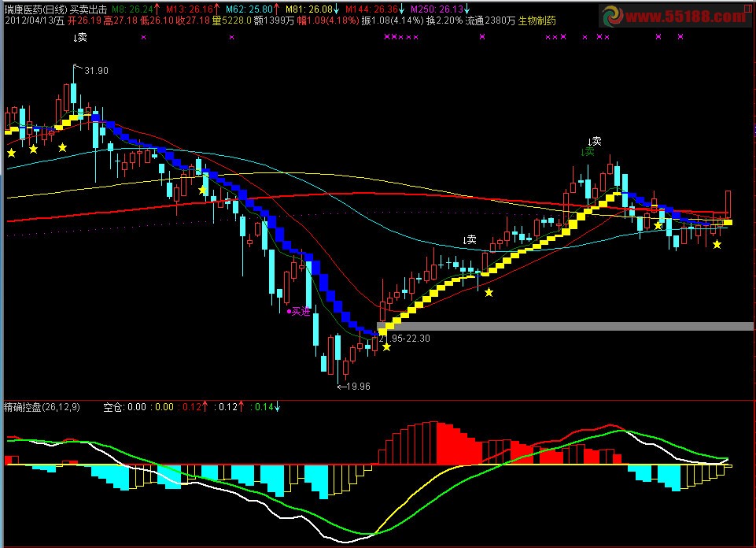Click the date 2012/04/13/五

tap(35, 20)
